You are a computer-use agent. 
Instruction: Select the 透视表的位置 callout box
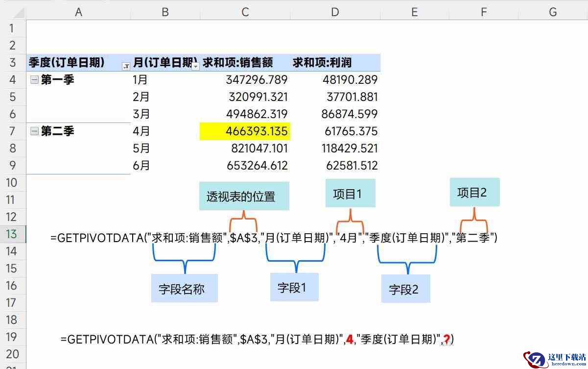pos(244,196)
